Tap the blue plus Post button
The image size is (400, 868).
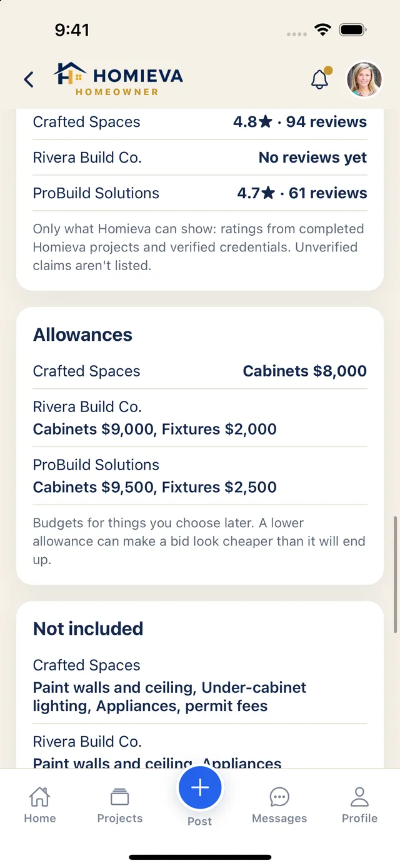click(x=200, y=788)
